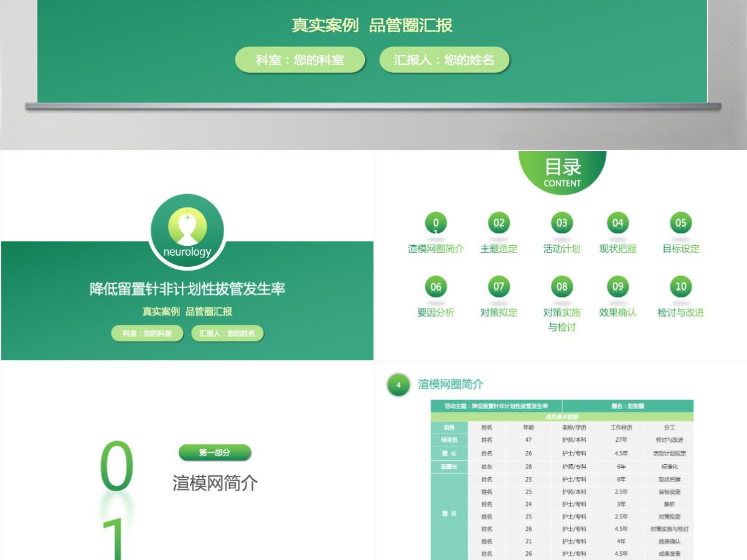Click the small 科室：您的科室 pill on cover thumbnail

tap(147, 334)
